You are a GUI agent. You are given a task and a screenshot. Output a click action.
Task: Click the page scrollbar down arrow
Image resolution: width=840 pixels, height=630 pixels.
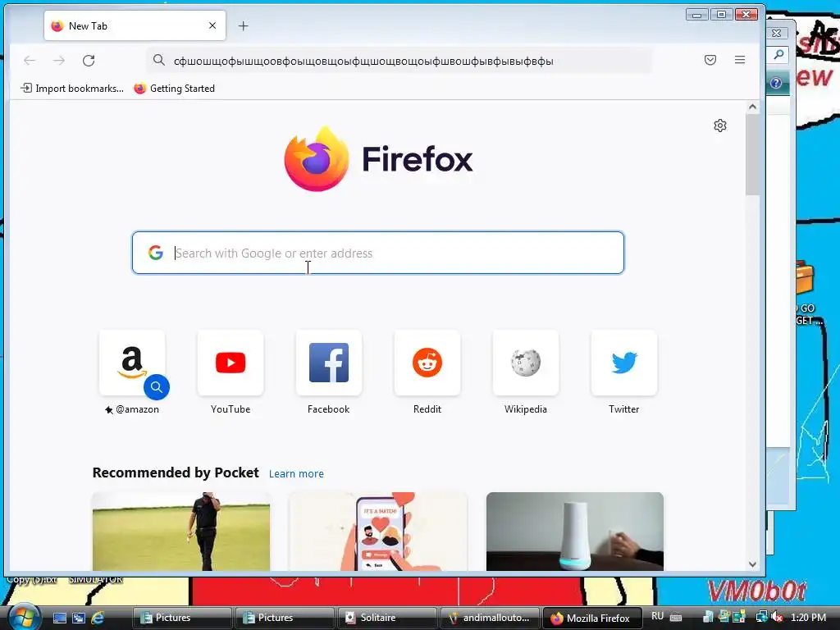pyautogui.click(x=752, y=564)
